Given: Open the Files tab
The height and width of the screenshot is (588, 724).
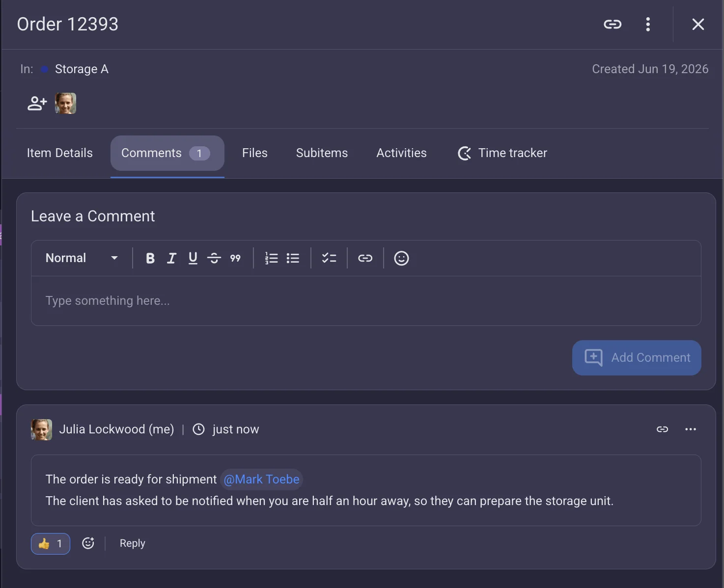Looking at the screenshot, I should click(254, 153).
